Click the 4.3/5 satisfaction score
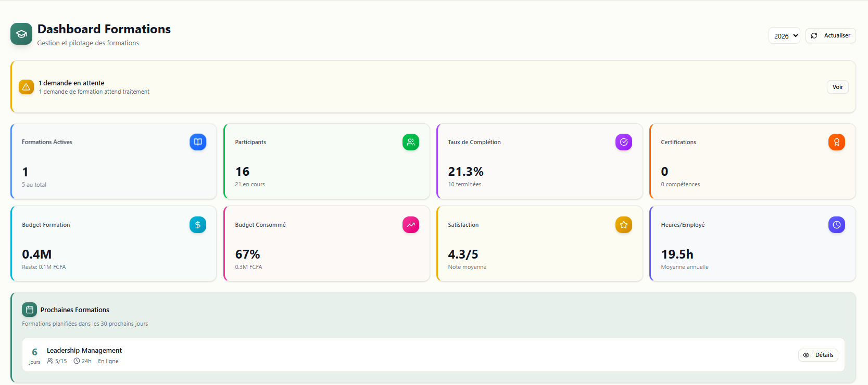The height and width of the screenshot is (385, 868). tap(463, 254)
